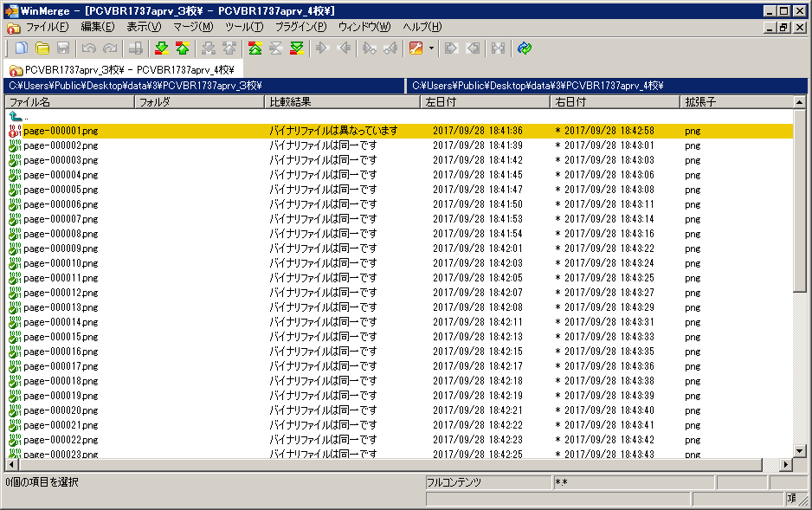Sort by the フォルダ column header
Screen dimensions: 812x510
(x=199, y=102)
